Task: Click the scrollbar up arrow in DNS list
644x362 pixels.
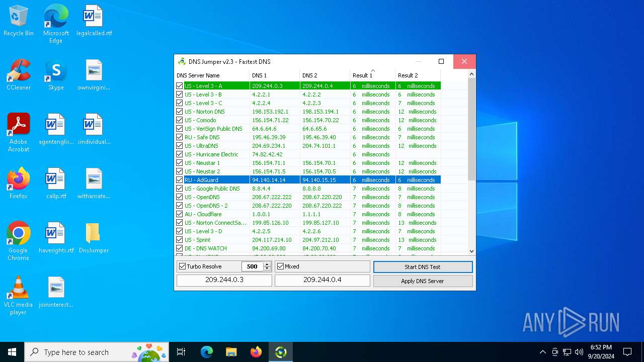Action: (471, 74)
